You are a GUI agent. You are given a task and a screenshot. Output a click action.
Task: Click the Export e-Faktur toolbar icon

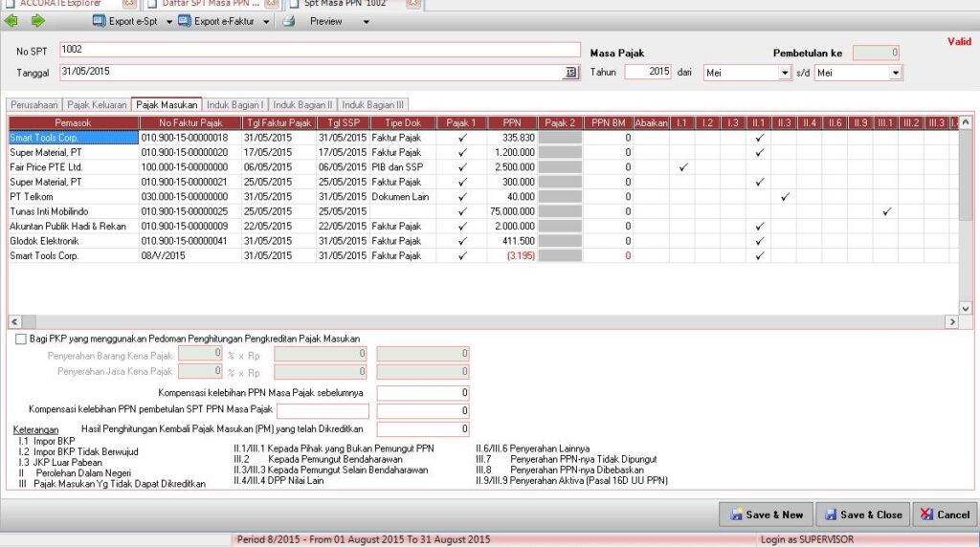pyautogui.click(x=185, y=21)
